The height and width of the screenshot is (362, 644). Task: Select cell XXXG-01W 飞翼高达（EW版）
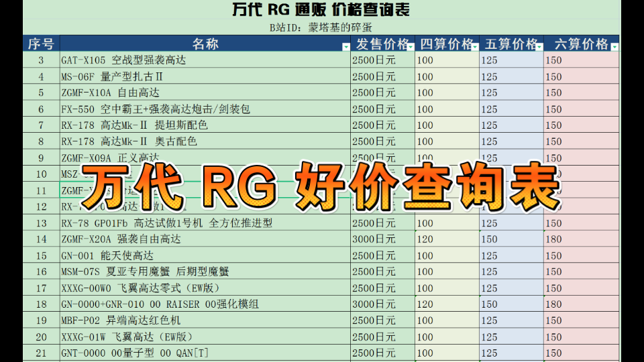(205, 337)
